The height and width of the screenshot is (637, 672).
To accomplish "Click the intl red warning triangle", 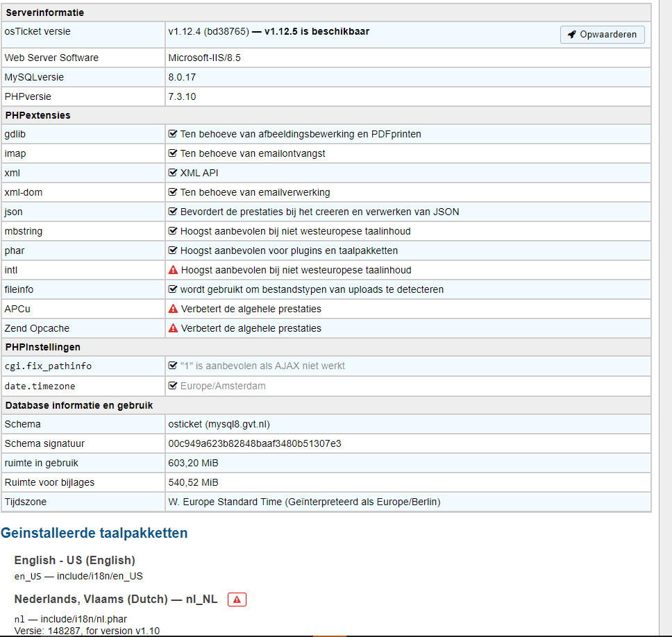I will coord(173,270).
